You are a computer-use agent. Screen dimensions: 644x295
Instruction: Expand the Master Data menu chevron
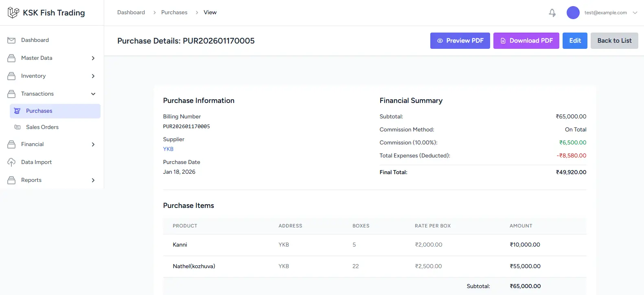pos(93,58)
